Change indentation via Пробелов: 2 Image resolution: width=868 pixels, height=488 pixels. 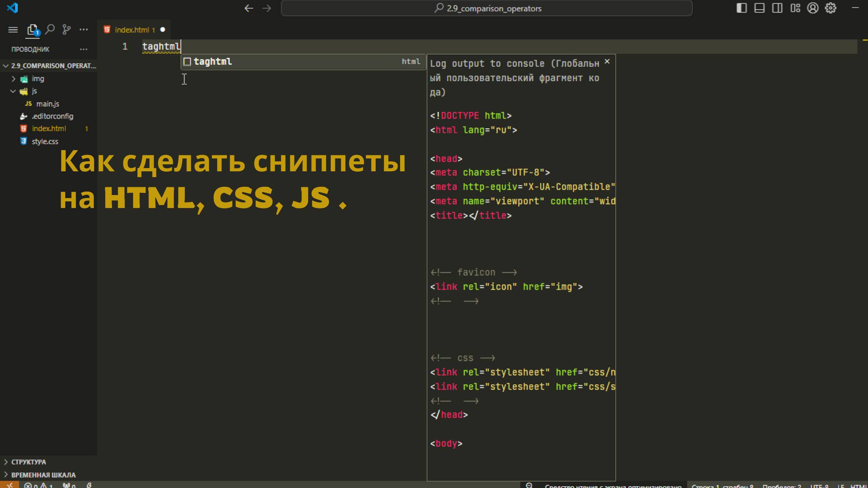tap(782, 486)
